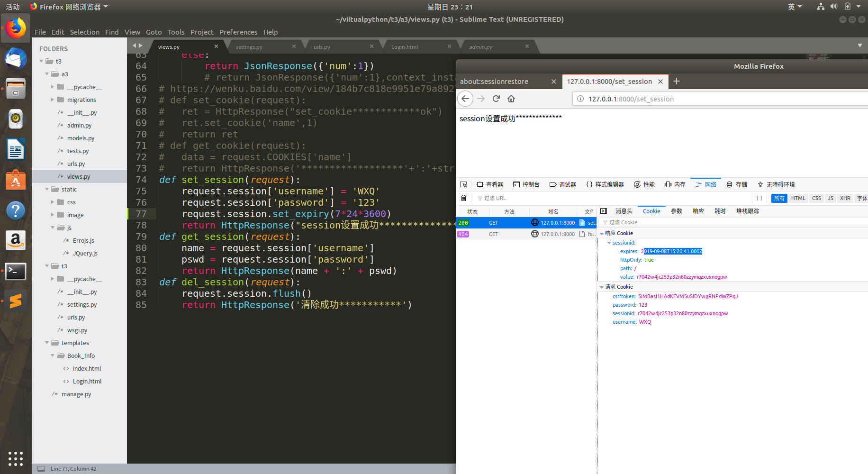Launch Thunderbird mail from the dock
The image size is (868, 474).
point(16,59)
